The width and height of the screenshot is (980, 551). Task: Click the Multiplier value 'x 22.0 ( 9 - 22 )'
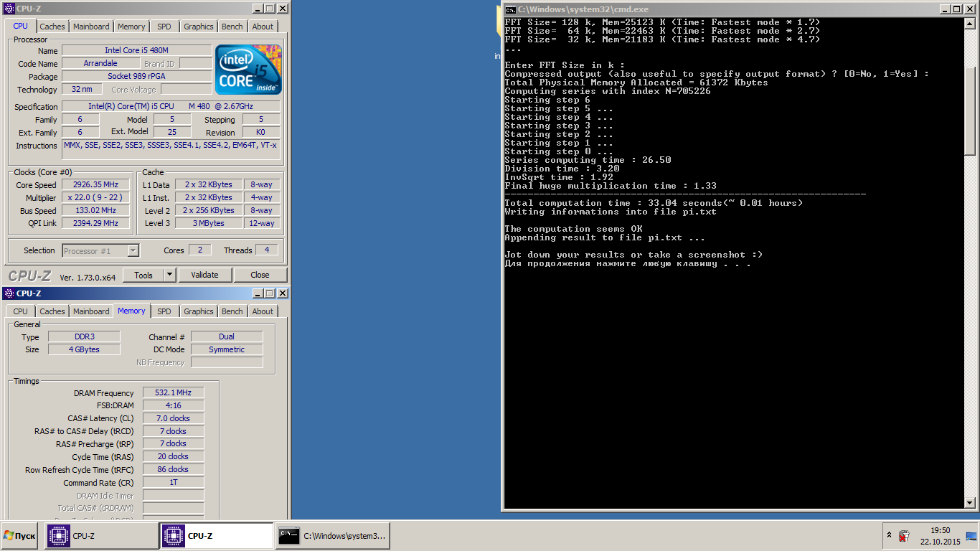tap(95, 197)
